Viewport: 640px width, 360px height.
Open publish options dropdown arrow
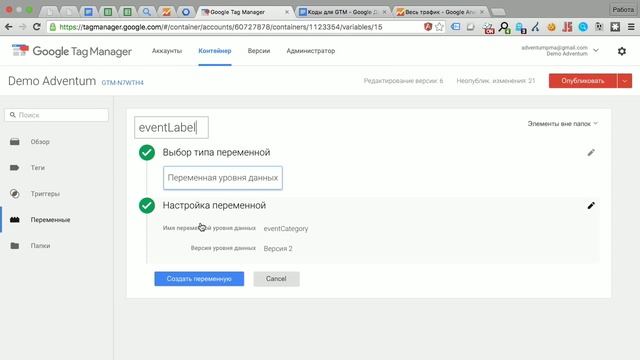[x=624, y=81]
